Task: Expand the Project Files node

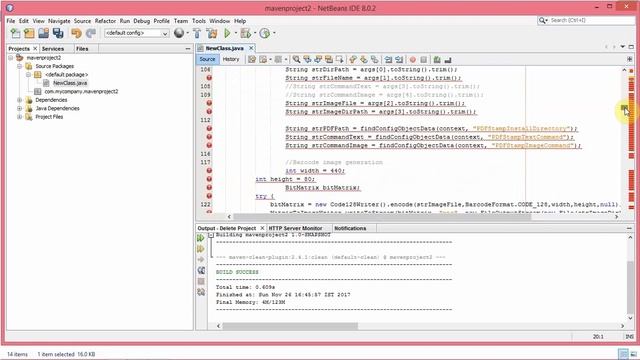Action: pos(19,117)
